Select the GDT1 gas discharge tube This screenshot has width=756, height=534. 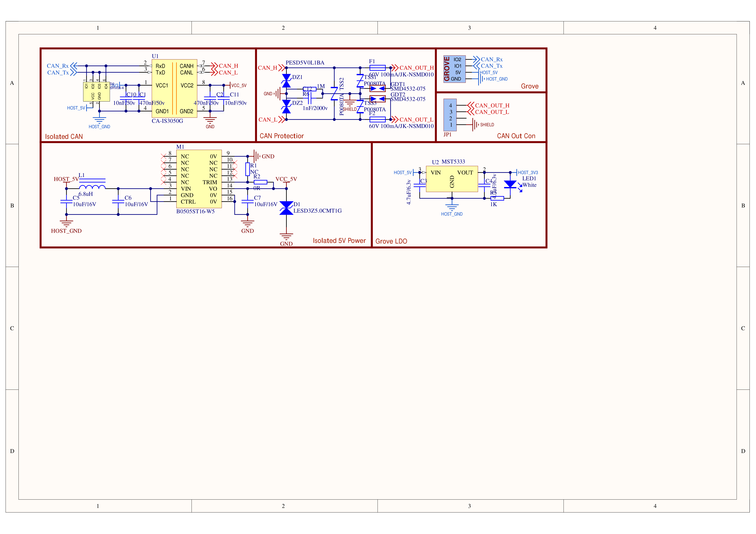(377, 89)
